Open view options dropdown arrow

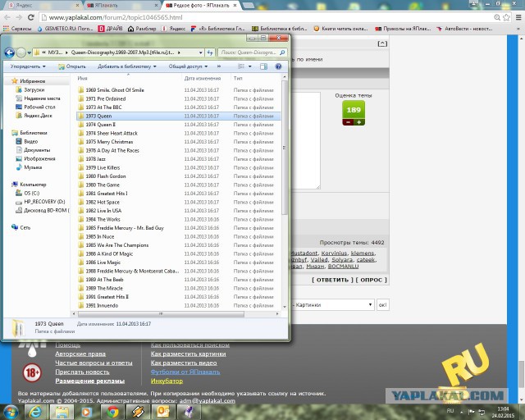point(249,66)
